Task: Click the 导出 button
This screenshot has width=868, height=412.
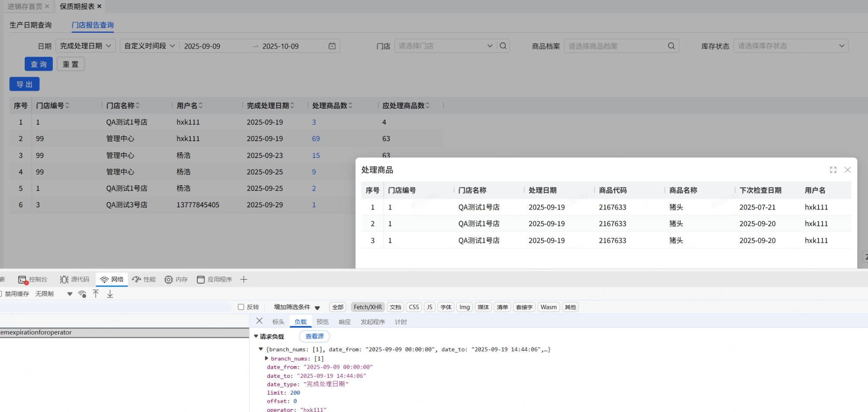Action: 24,84
